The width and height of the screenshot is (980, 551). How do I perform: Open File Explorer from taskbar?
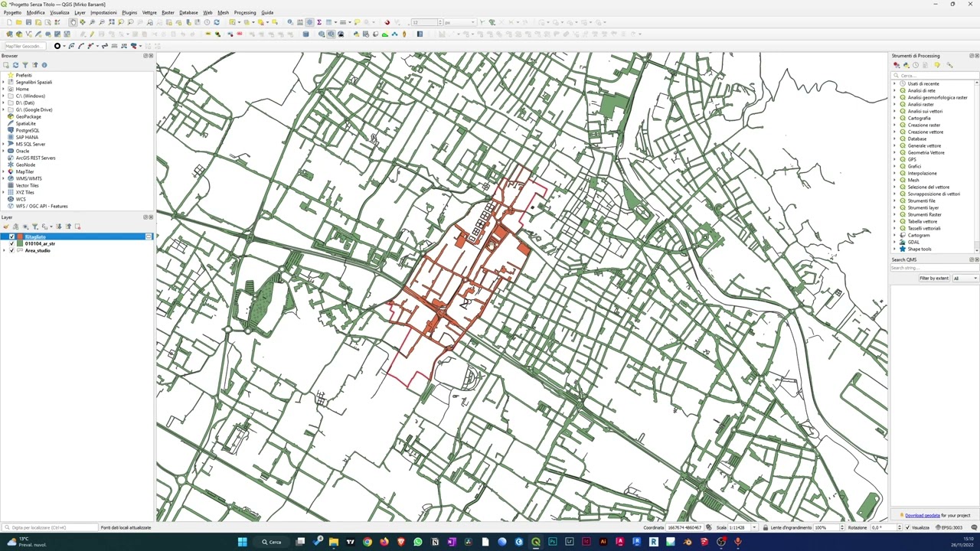[x=333, y=542]
